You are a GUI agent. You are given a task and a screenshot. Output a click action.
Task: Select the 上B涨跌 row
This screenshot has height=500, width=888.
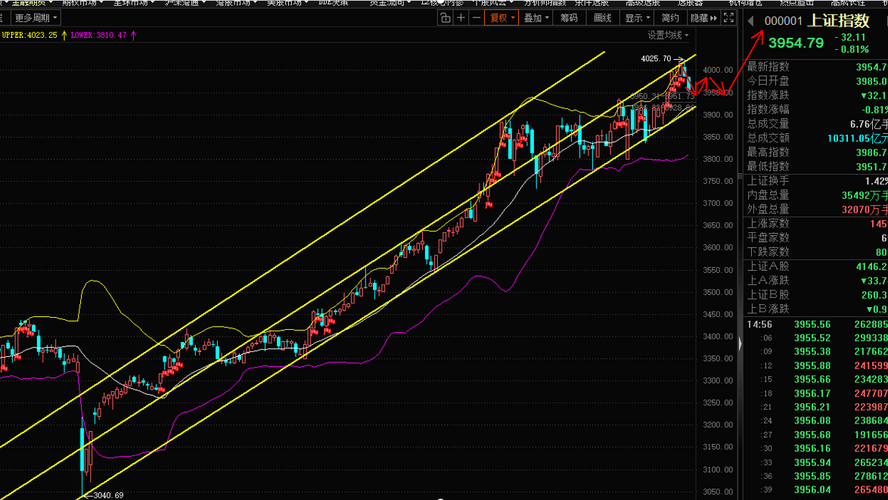pyautogui.click(x=816, y=309)
